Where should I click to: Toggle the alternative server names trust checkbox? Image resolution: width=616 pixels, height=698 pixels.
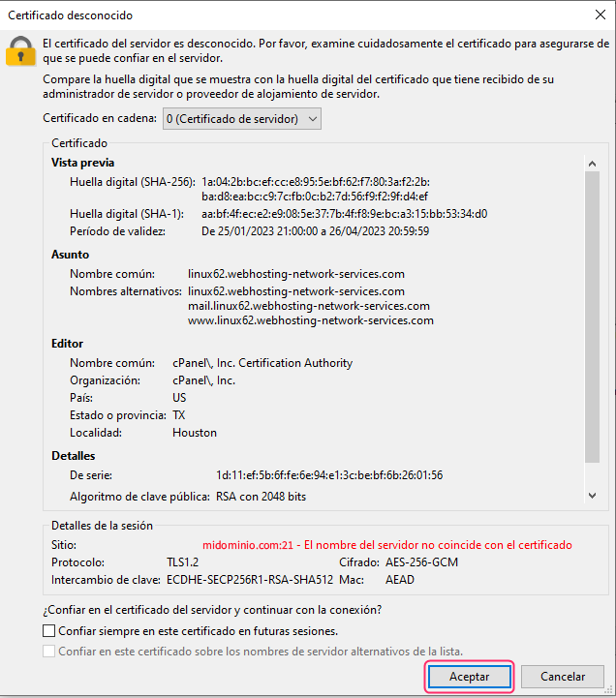click(x=49, y=652)
